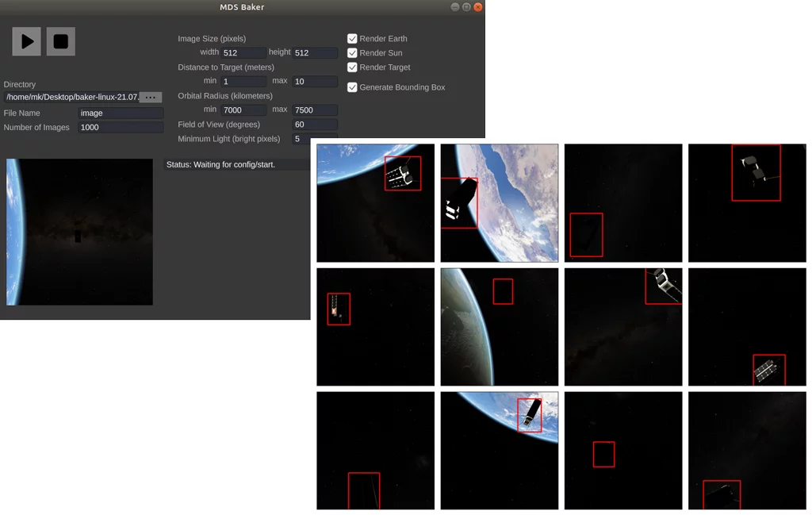The height and width of the screenshot is (515, 812).
Task: Toggle Generate Bounding Box checkbox
Action: coord(352,87)
